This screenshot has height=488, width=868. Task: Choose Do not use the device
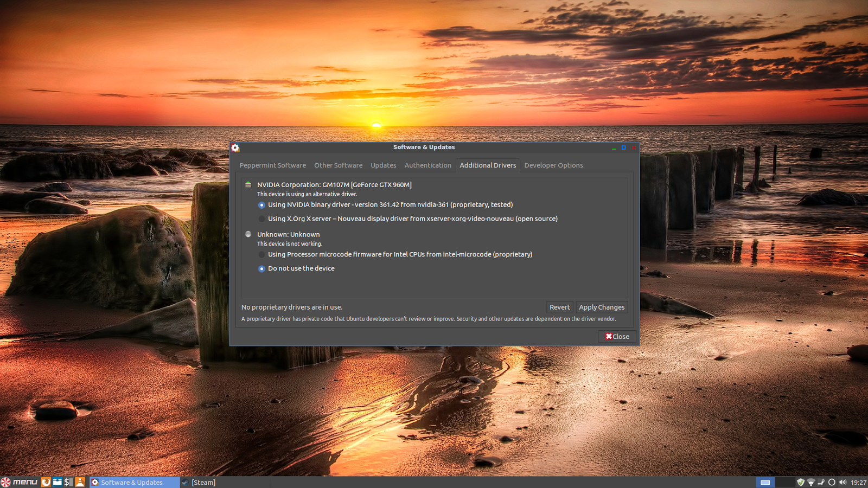click(x=261, y=269)
